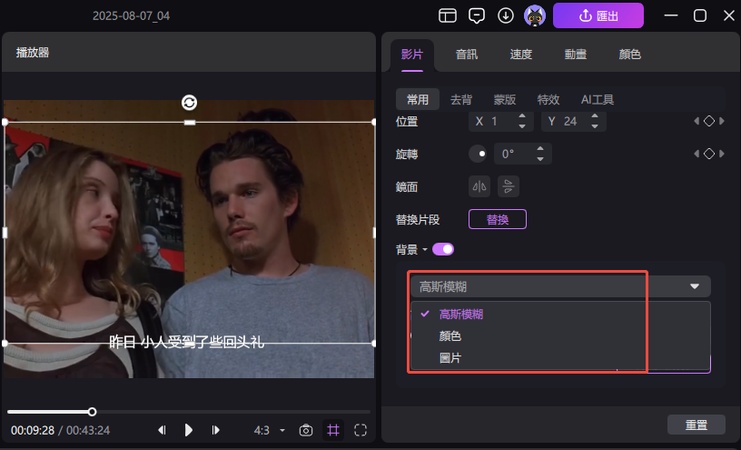The width and height of the screenshot is (741, 450).
Task: Open the 4:3 aspect ratio dropdown
Action: (x=269, y=430)
